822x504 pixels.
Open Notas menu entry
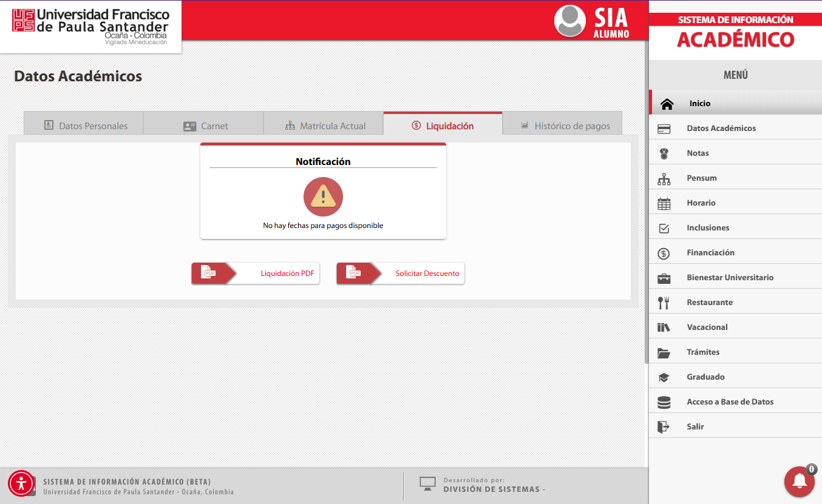pos(735,153)
